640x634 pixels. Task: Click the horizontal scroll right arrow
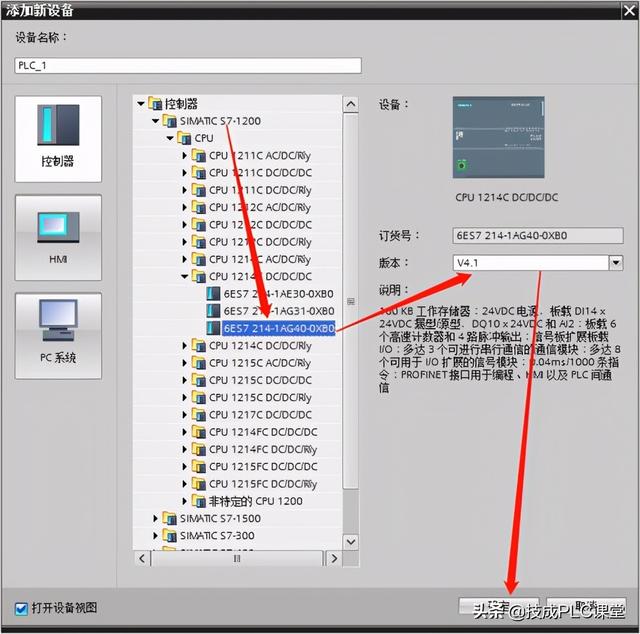click(x=334, y=558)
